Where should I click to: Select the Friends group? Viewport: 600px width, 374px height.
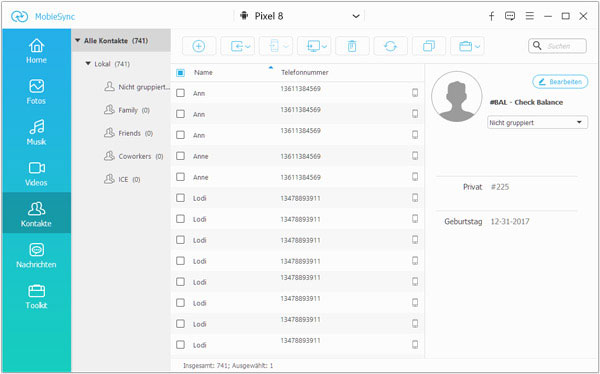pos(129,133)
